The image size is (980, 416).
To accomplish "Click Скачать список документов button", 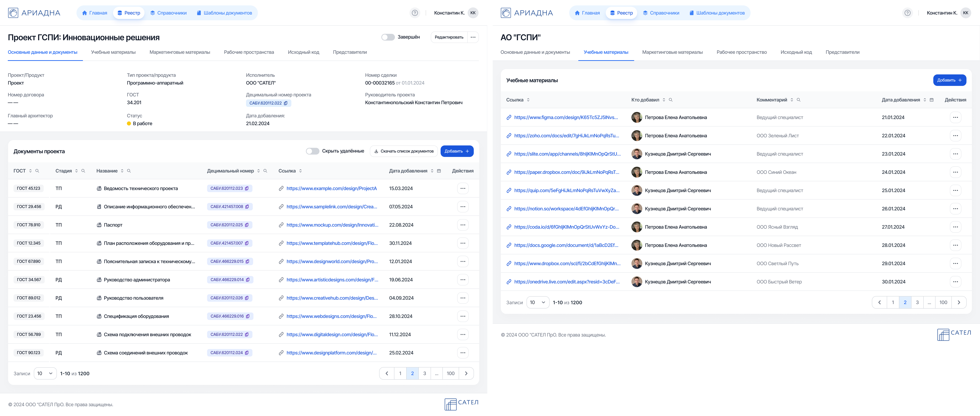I will 404,151.
